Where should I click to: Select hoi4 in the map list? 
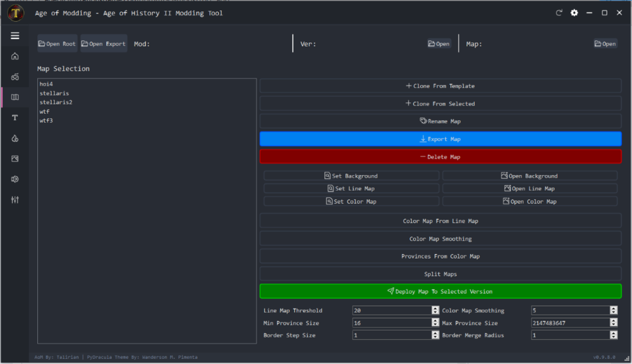pyautogui.click(x=46, y=84)
